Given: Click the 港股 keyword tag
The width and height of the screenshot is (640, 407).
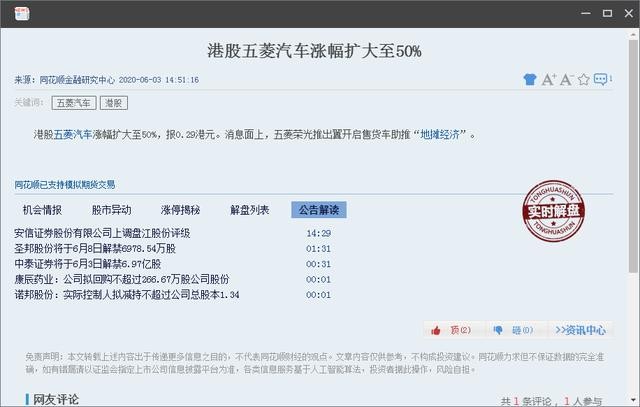Looking at the screenshot, I should pyautogui.click(x=113, y=103).
